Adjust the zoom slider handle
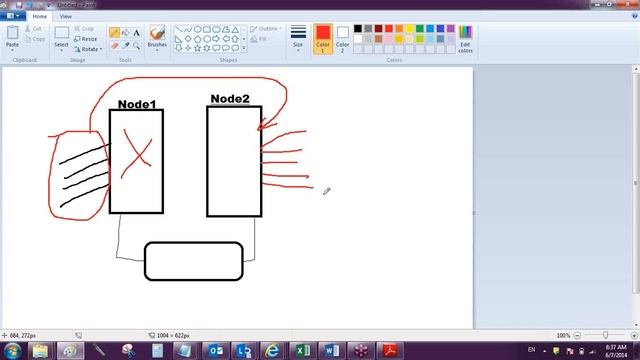The height and width of the screenshot is (360, 640). pos(606,335)
